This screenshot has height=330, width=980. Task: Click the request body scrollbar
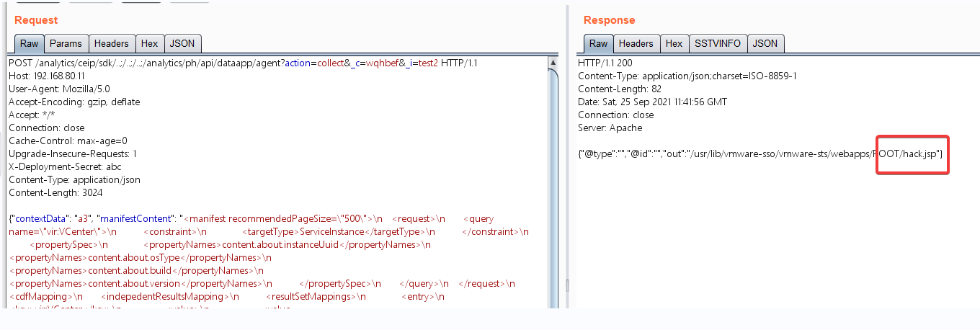(553, 184)
